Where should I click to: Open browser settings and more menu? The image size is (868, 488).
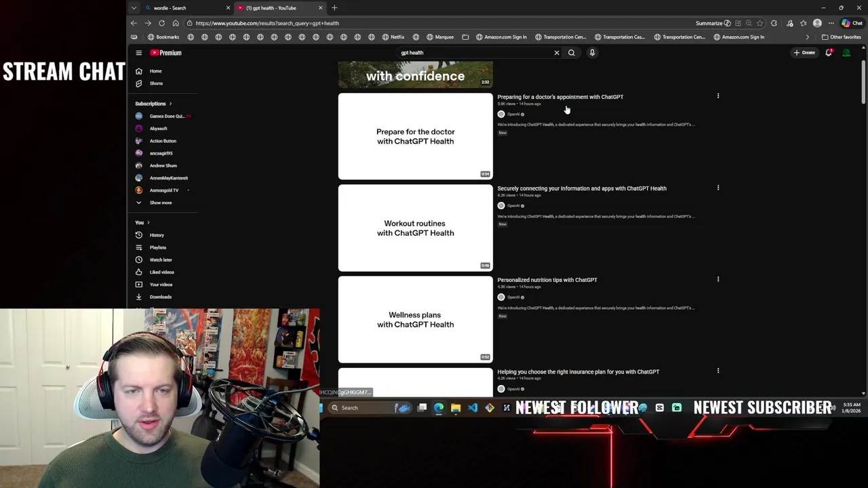click(x=831, y=23)
